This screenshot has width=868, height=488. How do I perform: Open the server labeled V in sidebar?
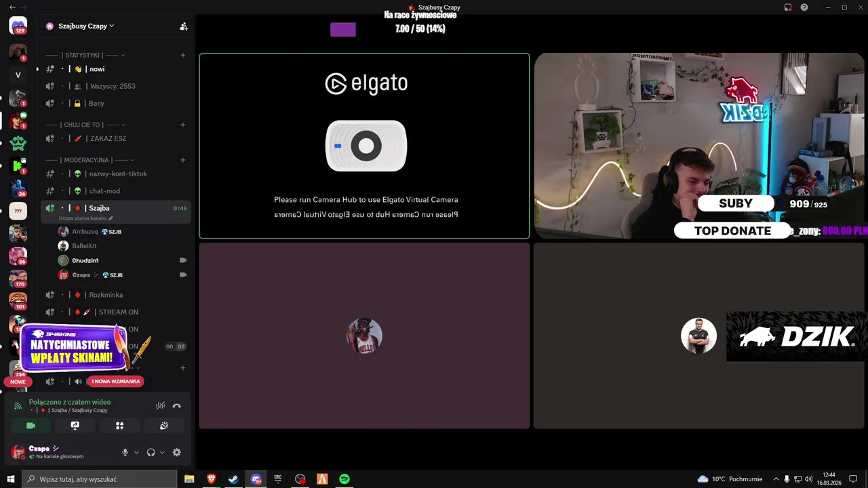pyautogui.click(x=18, y=75)
